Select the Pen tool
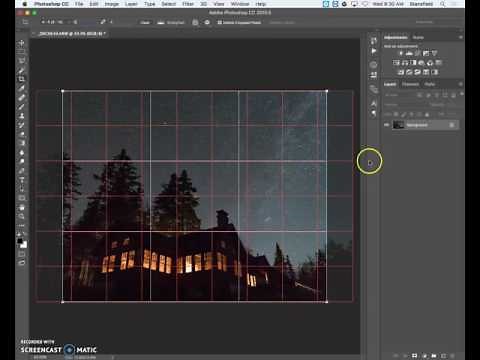480x360 pixels. (x=22, y=171)
